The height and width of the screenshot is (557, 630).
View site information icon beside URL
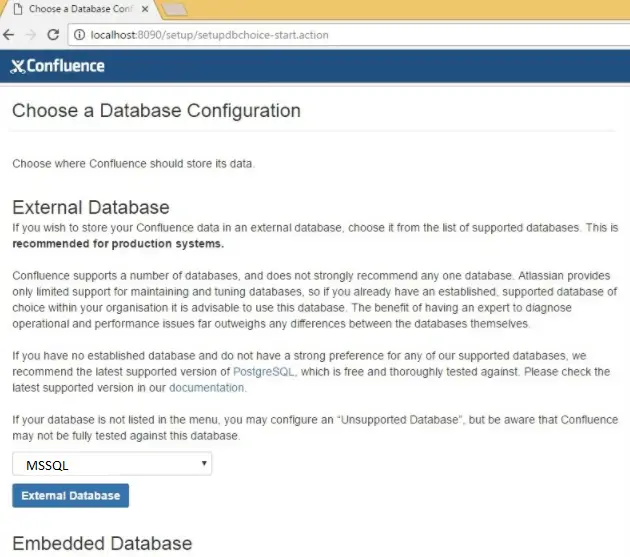coord(78,35)
